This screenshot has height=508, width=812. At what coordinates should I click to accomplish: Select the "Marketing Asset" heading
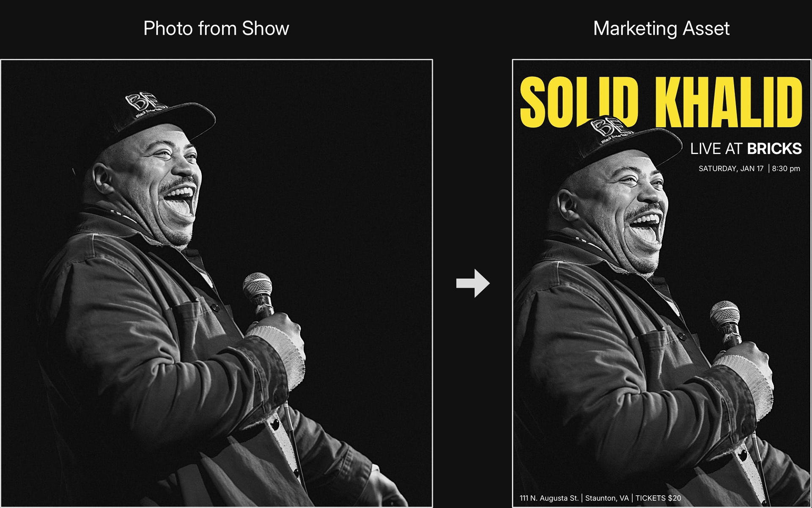click(x=661, y=28)
